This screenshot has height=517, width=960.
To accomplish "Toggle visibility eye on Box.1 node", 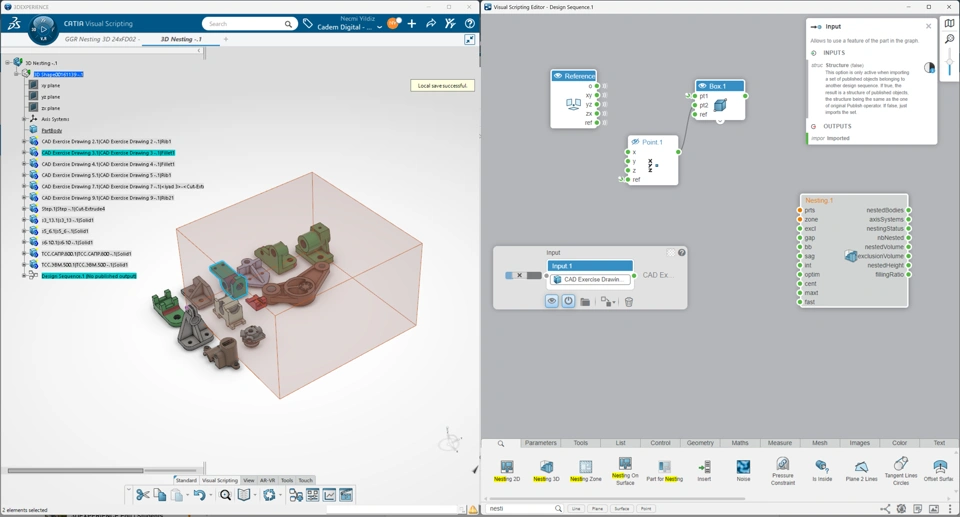I will [702, 86].
